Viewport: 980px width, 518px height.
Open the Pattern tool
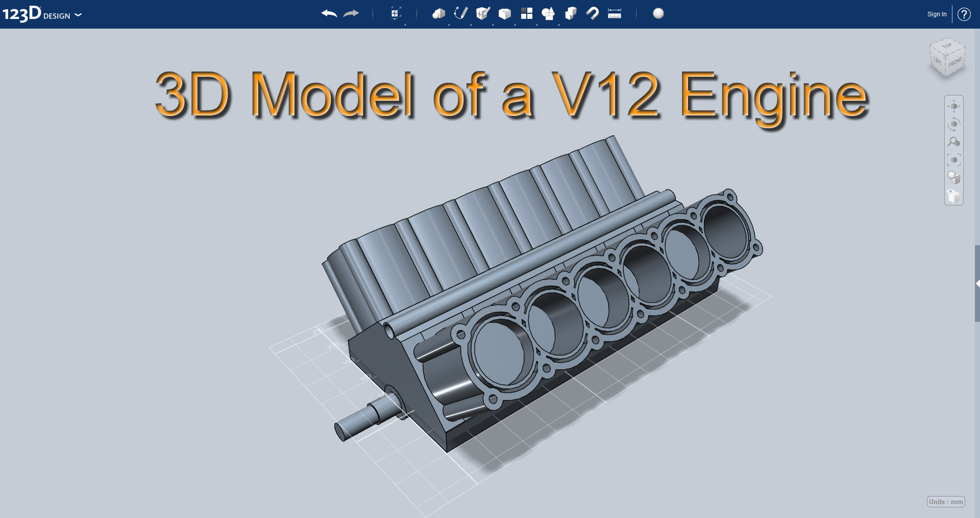(527, 14)
